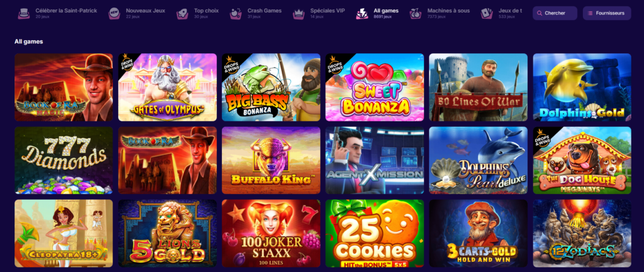The width and height of the screenshot is (644, 272).
Task: Select the Crash Games category label
Action: click(x=261, y=11)
